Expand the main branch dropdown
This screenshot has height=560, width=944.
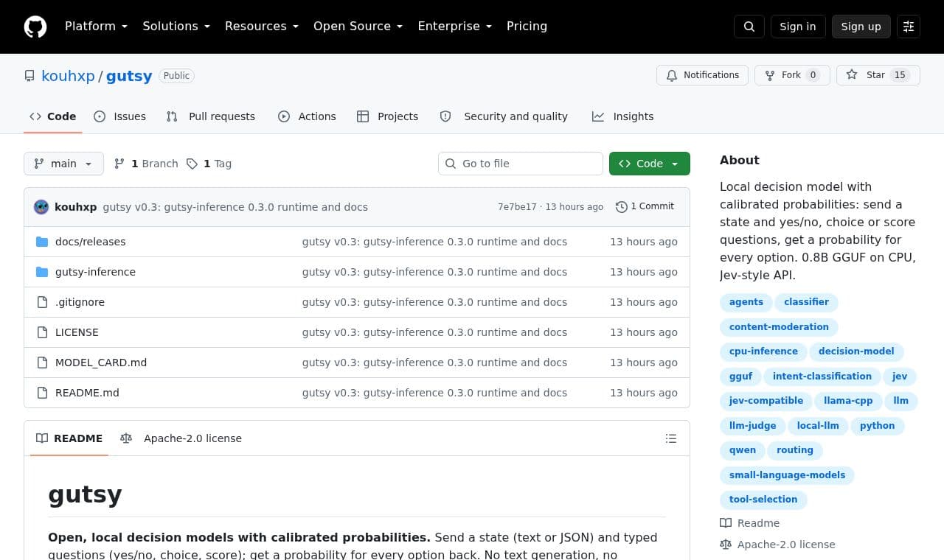63,164
